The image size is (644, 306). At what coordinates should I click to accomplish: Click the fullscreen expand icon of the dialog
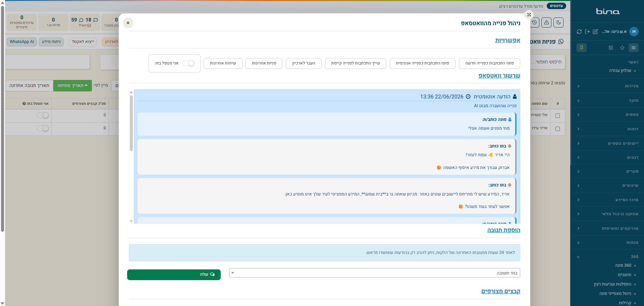[x=529, y=15]
